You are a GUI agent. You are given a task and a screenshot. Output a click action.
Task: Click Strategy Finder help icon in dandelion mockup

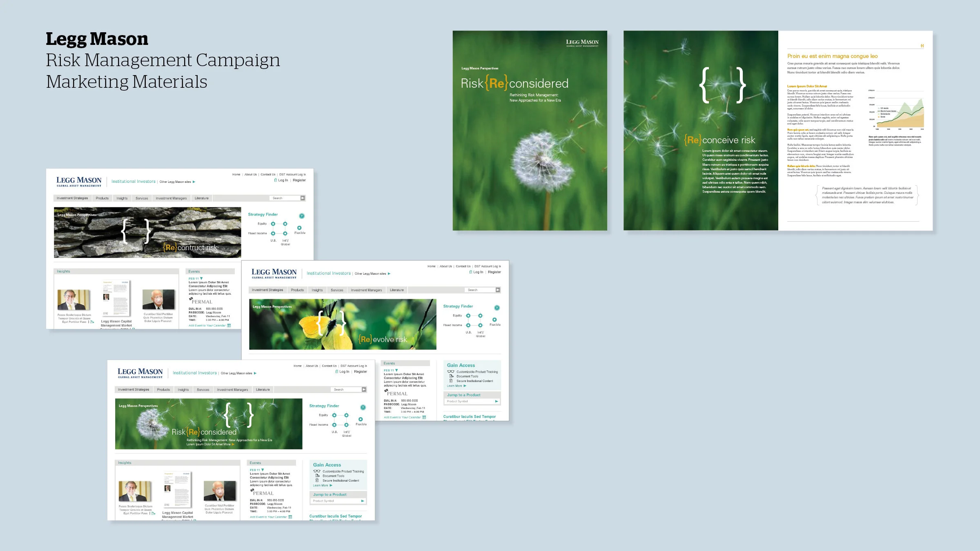(x=363, y=407)
